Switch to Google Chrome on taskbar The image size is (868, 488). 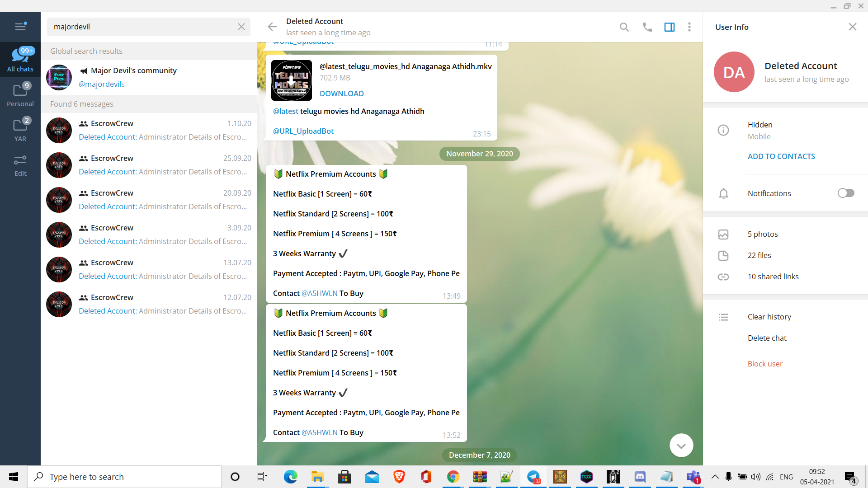(x=453, y=477)
